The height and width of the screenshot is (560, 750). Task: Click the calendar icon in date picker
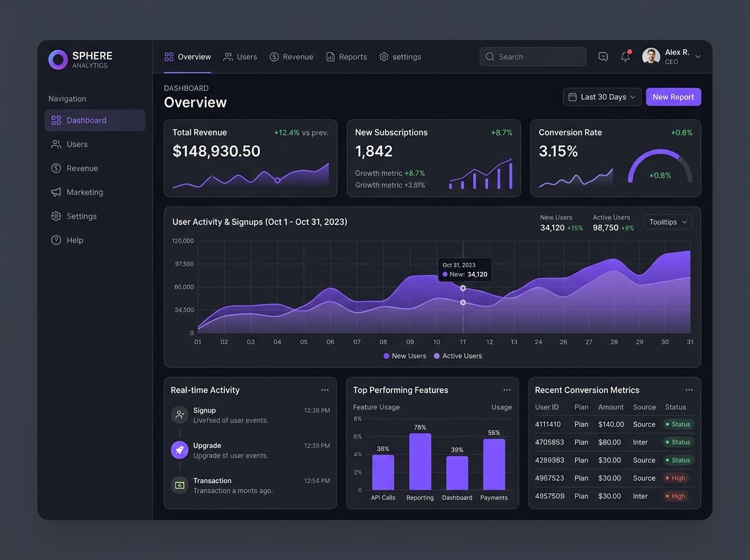[x=572, y=97]
